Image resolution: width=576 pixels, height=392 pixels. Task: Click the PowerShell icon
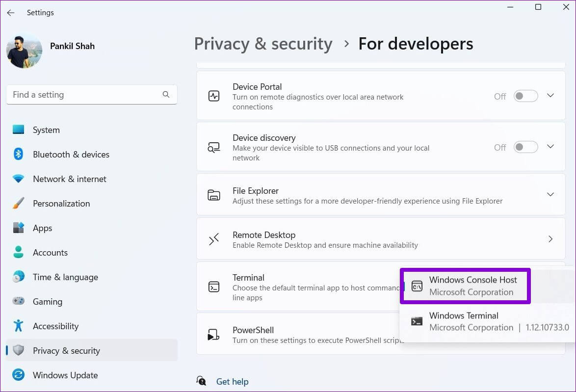coord(214,335)
